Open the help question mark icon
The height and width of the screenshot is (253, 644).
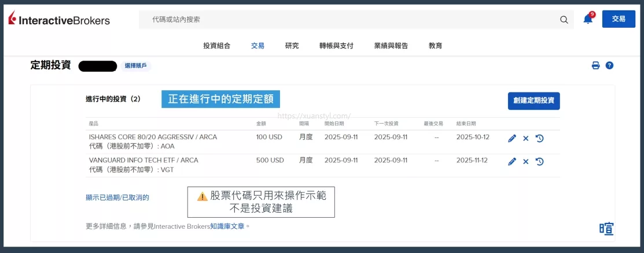(609, 66)
